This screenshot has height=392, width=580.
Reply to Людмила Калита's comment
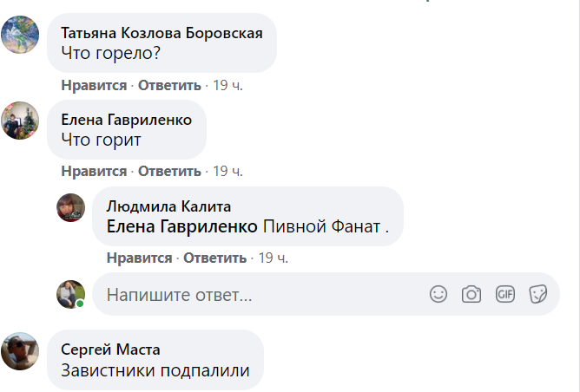tap(215, 258)
